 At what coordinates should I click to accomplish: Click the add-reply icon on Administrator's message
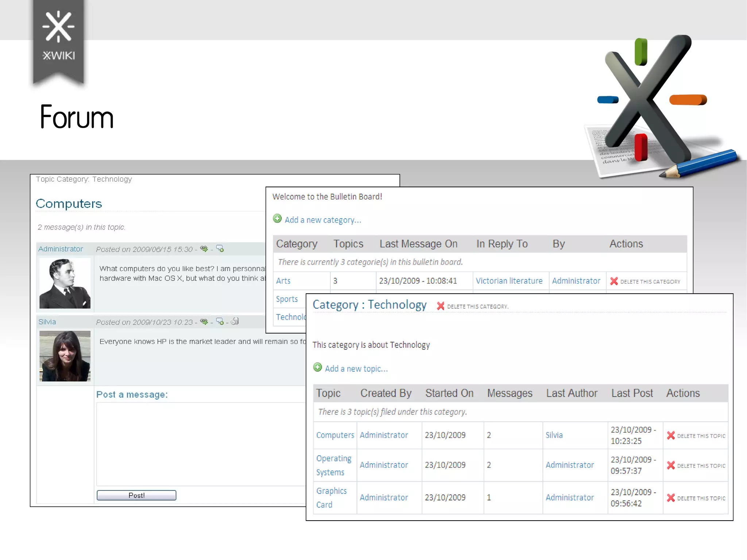coord(220,249)
